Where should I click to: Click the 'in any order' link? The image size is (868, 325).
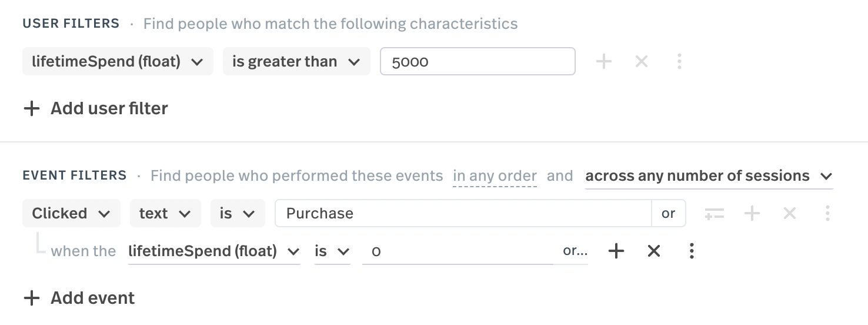click(495, 176)
